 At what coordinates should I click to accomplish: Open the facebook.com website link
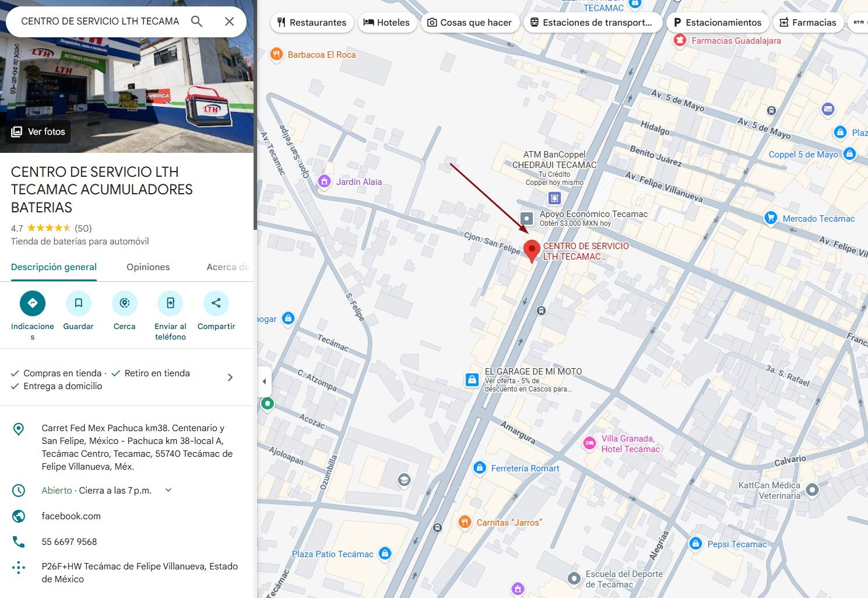tap(71, 516)
